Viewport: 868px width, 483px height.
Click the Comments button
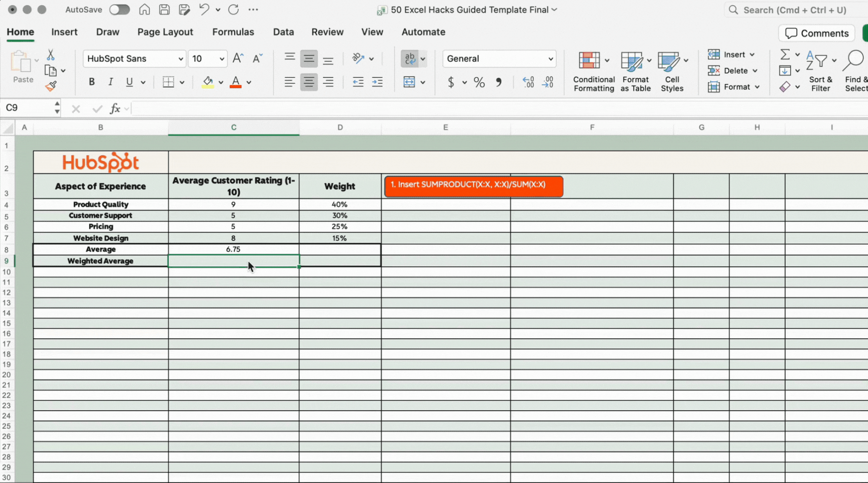pyautogui.click(x=816, y=33)
